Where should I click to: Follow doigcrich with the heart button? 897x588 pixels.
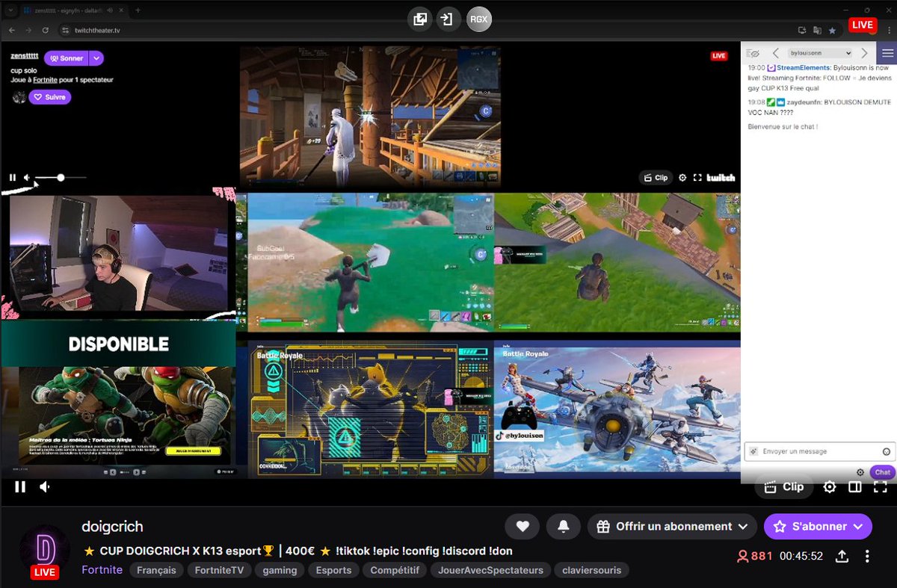coord(523,527)
